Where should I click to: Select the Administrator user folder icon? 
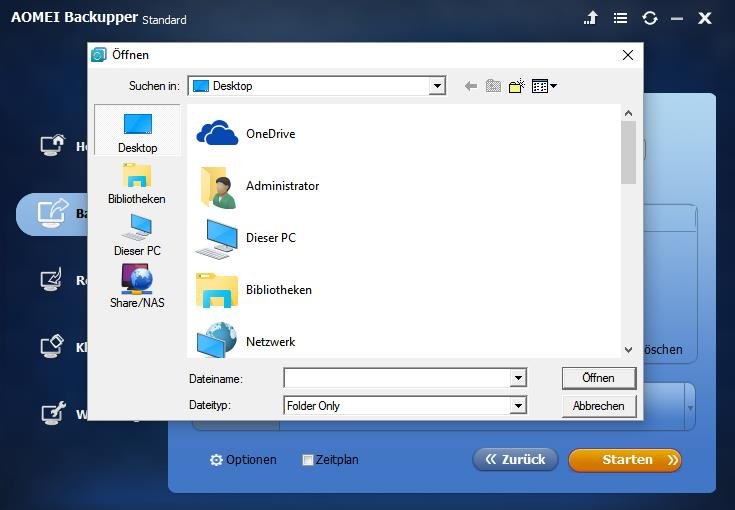[218, 187]
